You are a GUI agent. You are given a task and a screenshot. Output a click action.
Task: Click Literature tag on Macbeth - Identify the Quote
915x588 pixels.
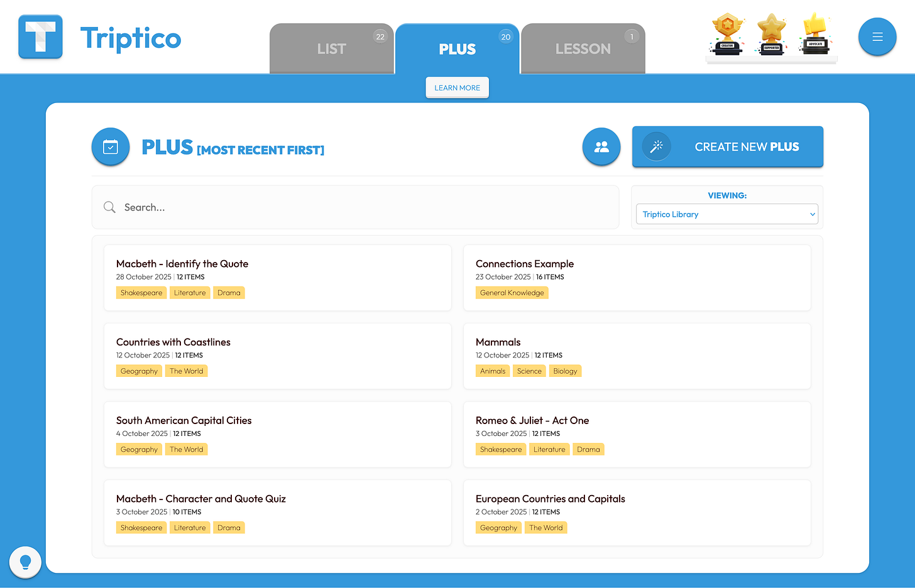point(190,293)
